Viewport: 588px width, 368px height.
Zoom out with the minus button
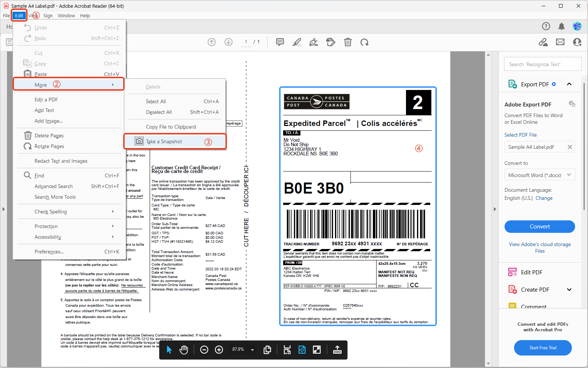tap(204, 350)
